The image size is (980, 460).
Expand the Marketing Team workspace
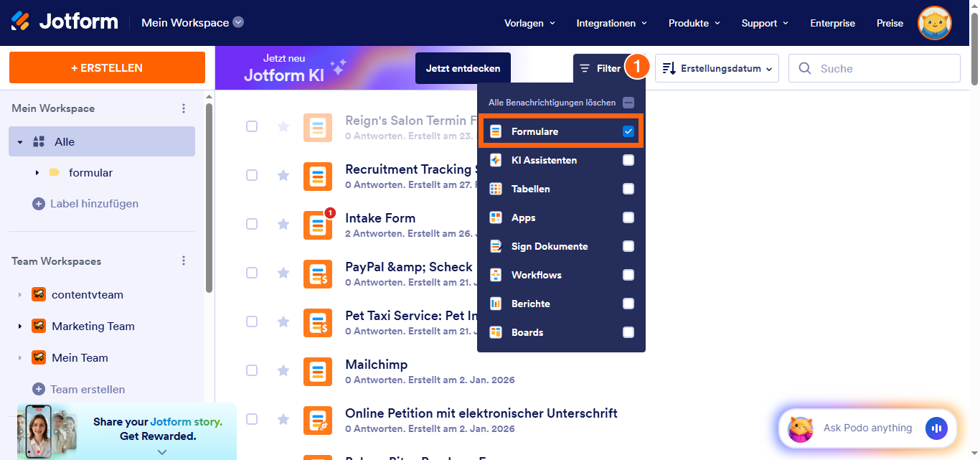[20, 326]
